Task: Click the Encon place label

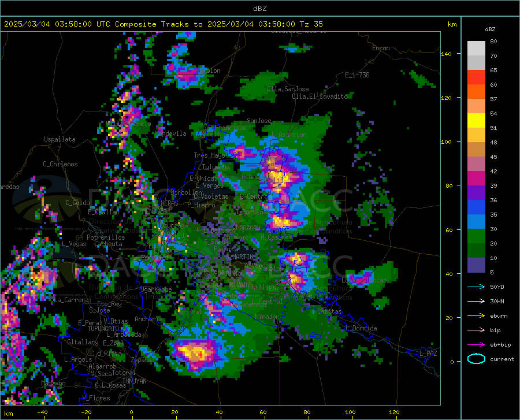Action: (x=381, y=48)
